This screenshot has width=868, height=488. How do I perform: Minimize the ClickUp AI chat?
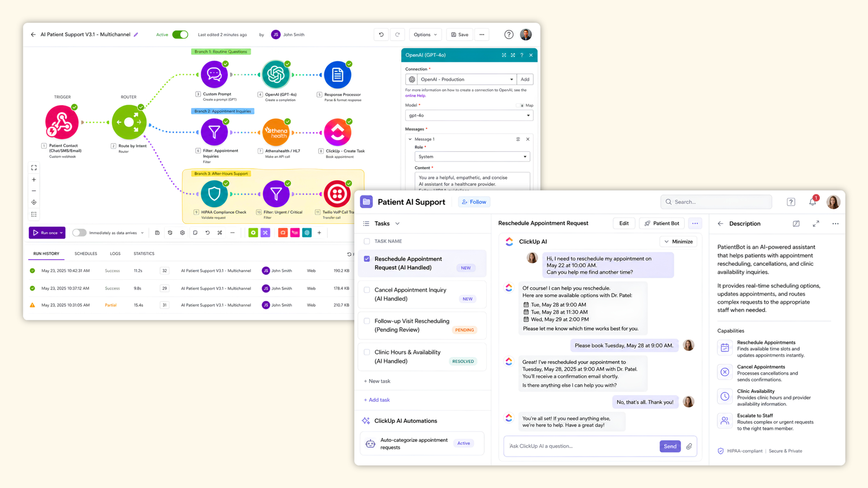coord(679,242)
